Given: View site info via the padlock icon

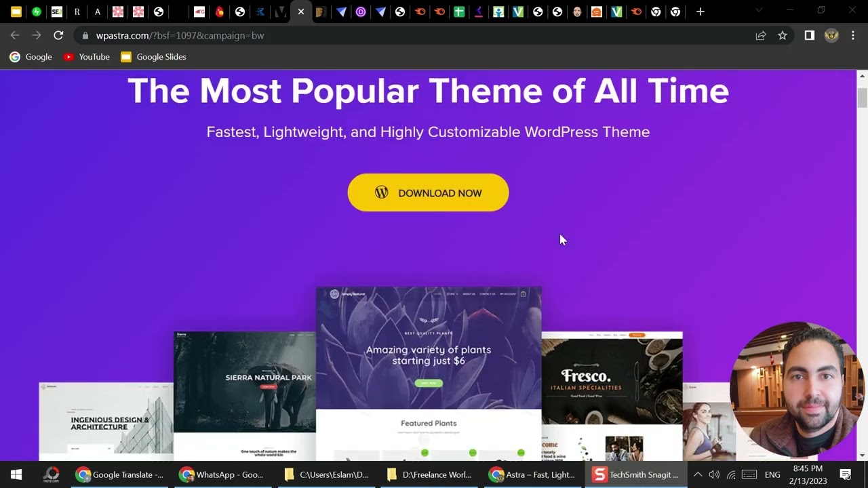Looking at the screenshot, I should (x=85, y=35).
